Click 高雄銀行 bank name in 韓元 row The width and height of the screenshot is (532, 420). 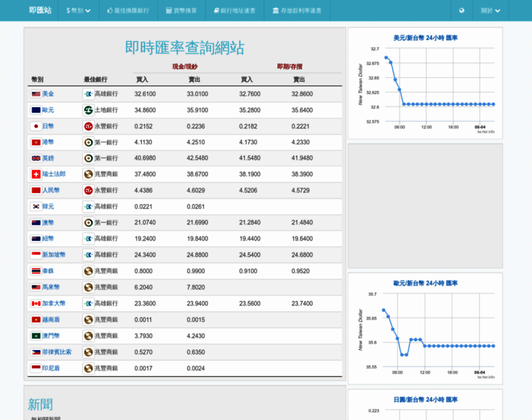(106, 206)
